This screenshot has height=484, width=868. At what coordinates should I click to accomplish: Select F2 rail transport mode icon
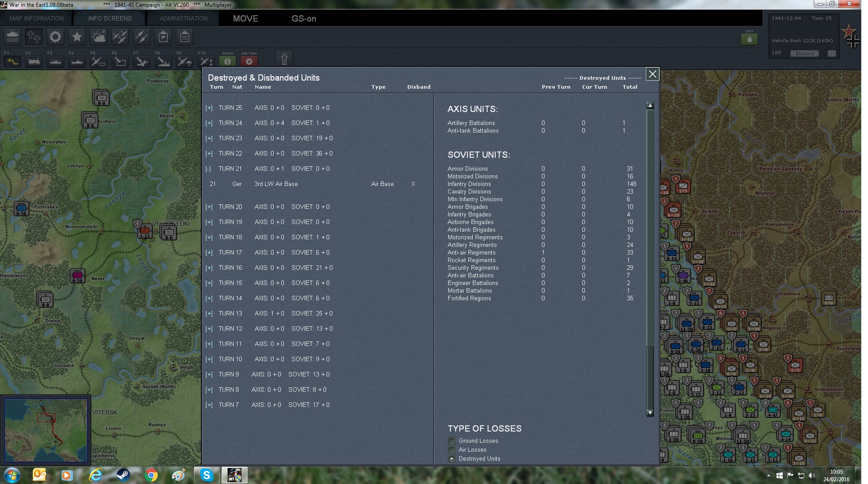coord(34,61)
